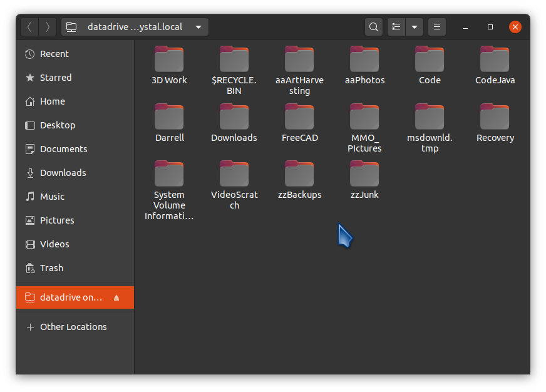
Task: Click the CodeJava folder
Action: click(x=495, y=60)
